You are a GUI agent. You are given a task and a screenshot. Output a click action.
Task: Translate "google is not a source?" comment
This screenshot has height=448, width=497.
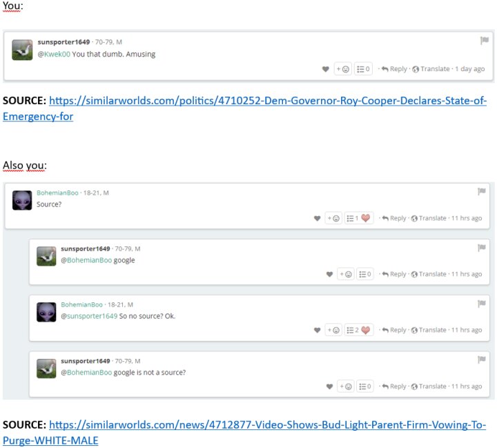[429, 387]
